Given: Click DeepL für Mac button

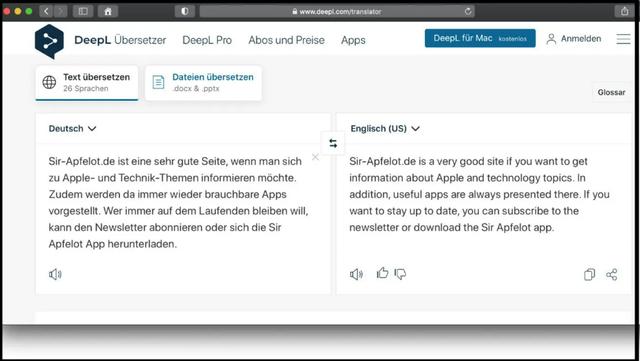Looking at the screenshot, I should [480, 38].
